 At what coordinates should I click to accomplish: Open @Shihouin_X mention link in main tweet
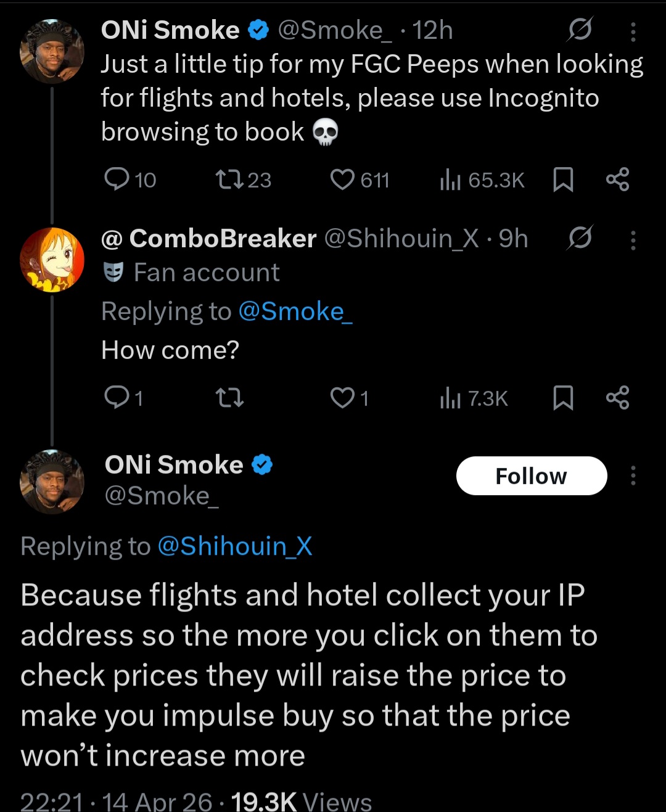(235, 546)
